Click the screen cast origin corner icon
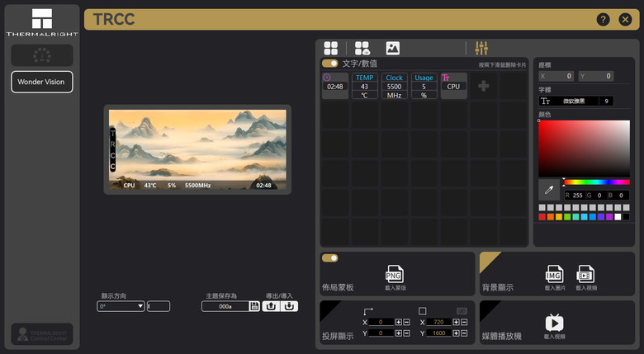644x354 pixels. (x=368, y=311)
